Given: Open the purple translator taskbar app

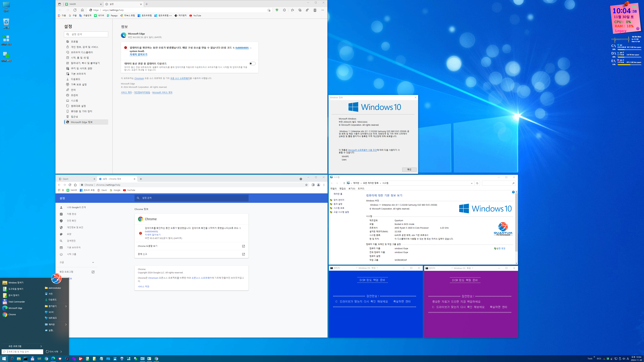Looking at the screenshot, I should (x=74, y=358).
